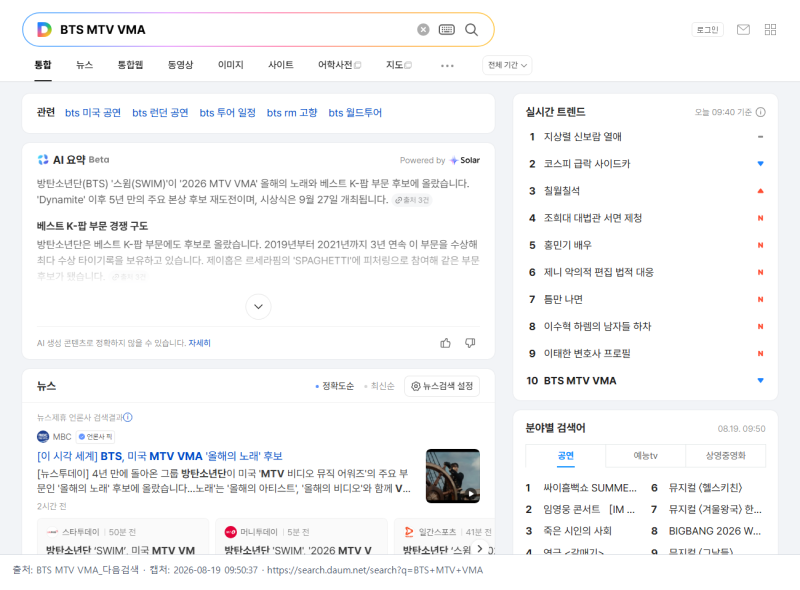Select the 상영중영화 category tab
The height and width of the screenshot is (590, 800).
[726, 456]
